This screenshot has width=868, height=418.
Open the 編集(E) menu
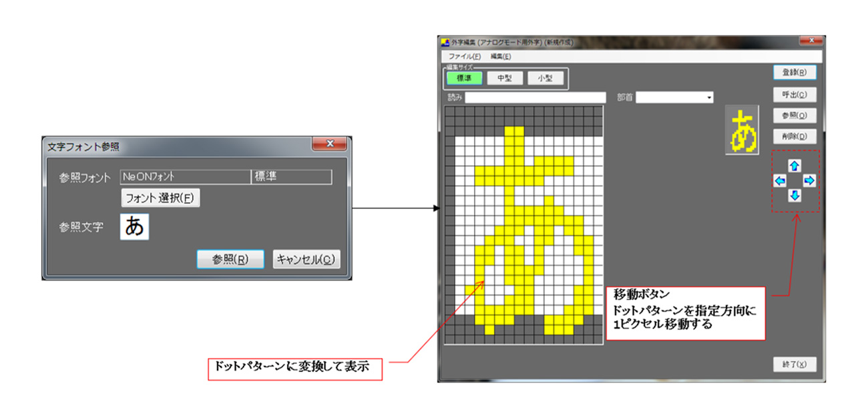click(x=501, y=57)
